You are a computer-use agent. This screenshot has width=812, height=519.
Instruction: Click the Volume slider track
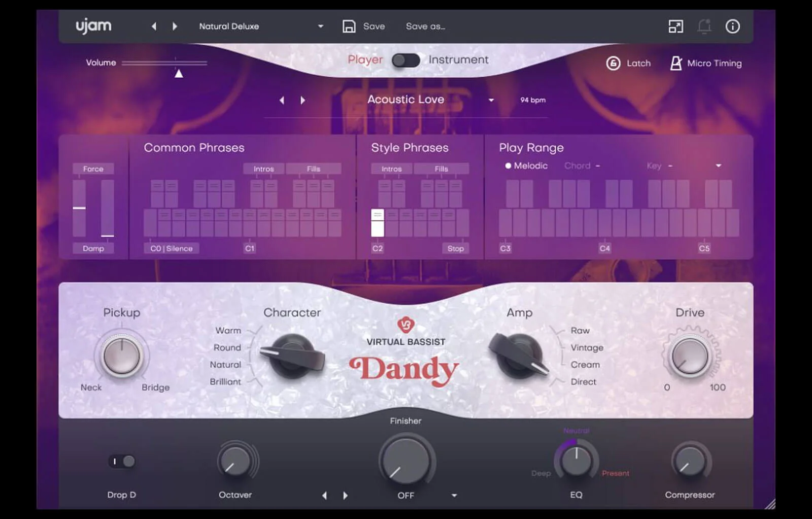164,63
